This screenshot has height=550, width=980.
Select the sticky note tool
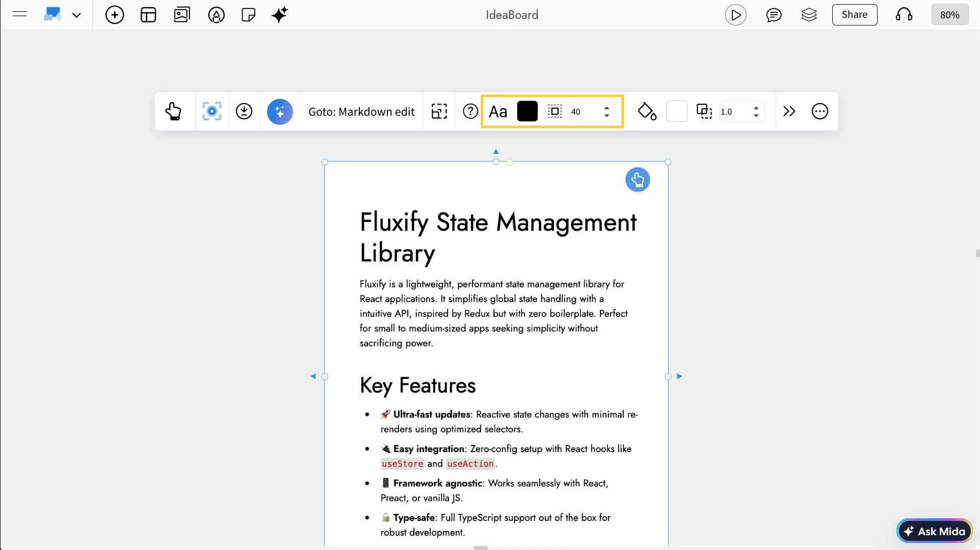248,15
